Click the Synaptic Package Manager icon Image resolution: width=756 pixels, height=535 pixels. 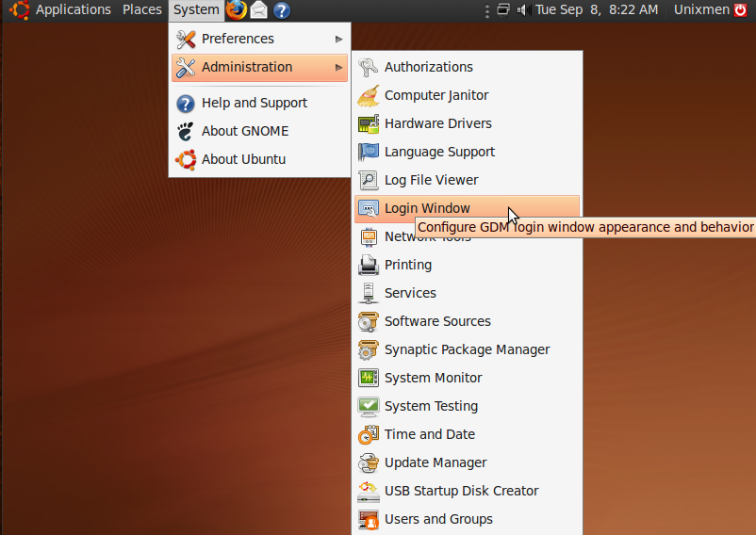point(369,350)
